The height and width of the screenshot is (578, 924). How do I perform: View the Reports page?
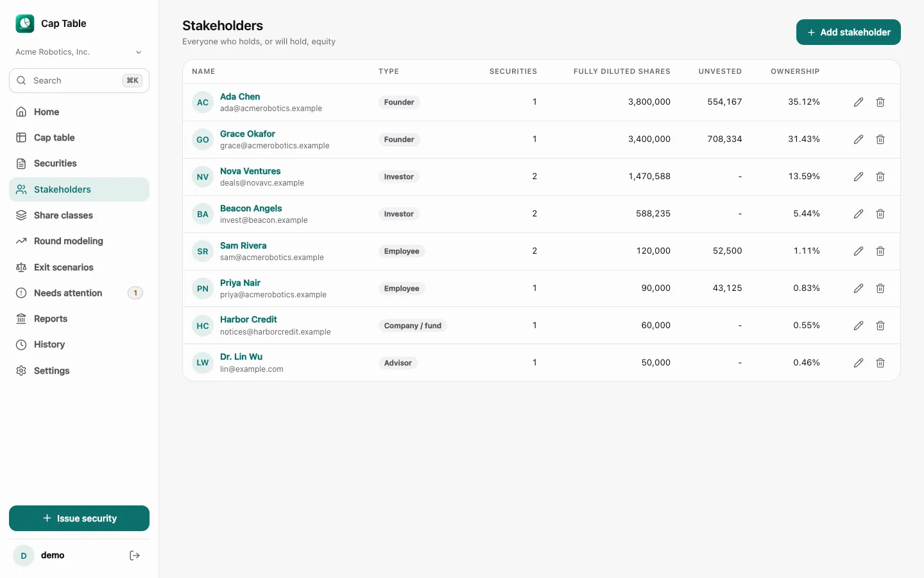(79, 319)
